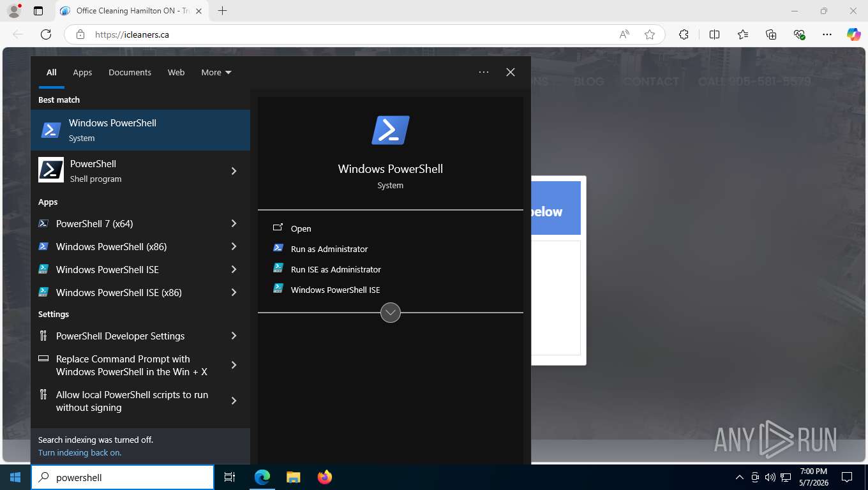Go back in Edge browser
The image size is (868, 490).
18,34
